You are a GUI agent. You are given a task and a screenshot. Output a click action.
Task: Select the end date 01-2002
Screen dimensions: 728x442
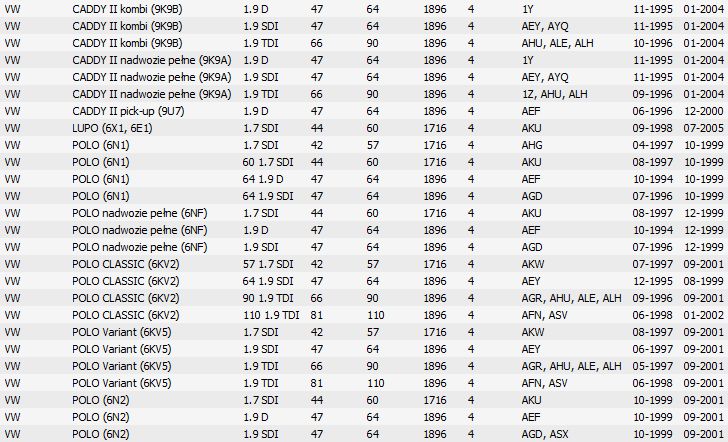tap(703, 315)
